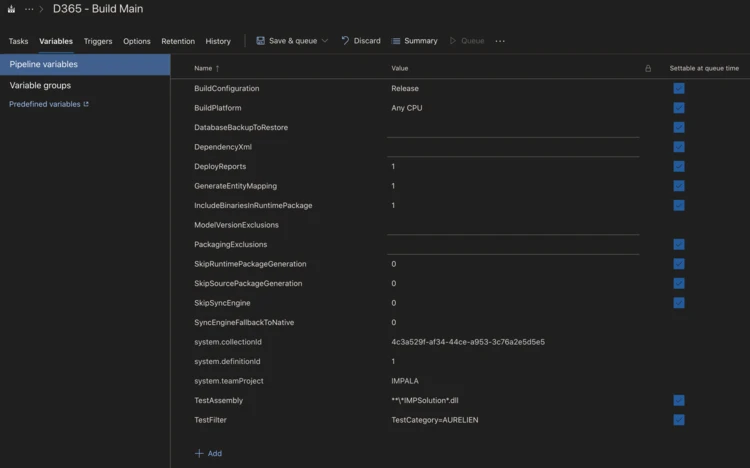Click the Discard undo icon
The image size is (750, 468).
click(x=345, y=41)
